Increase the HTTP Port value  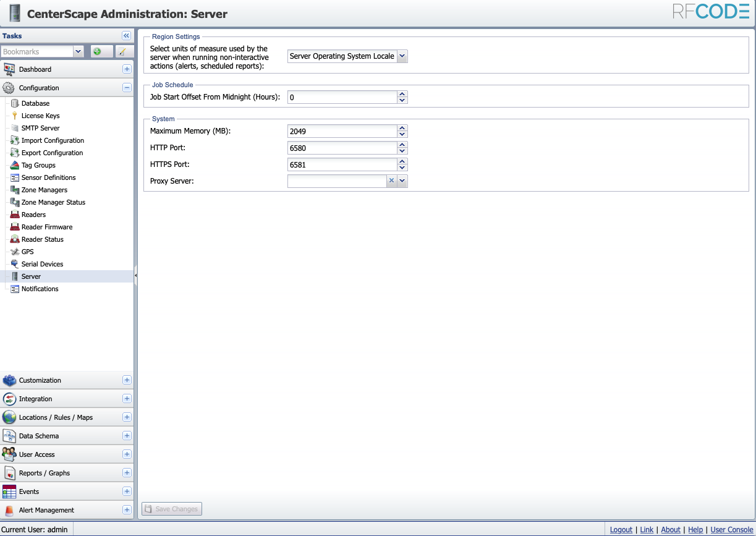tap(402, 145)
